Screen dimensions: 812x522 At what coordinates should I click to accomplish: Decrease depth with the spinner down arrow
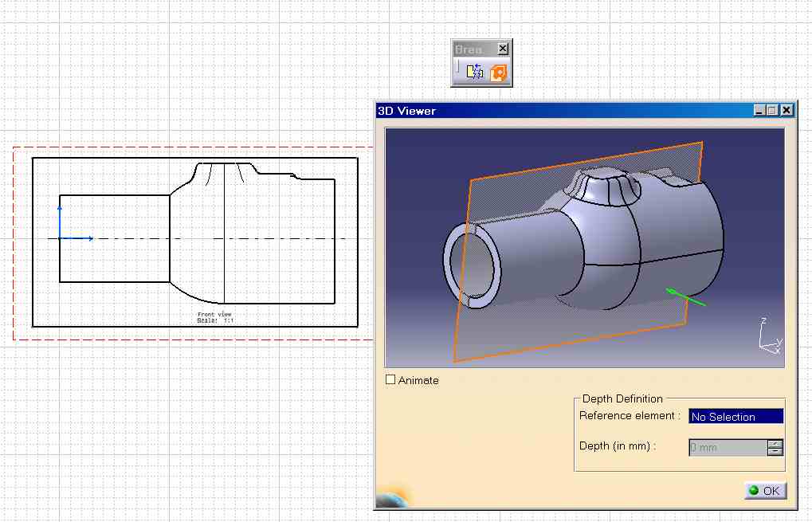coord(775,452)
